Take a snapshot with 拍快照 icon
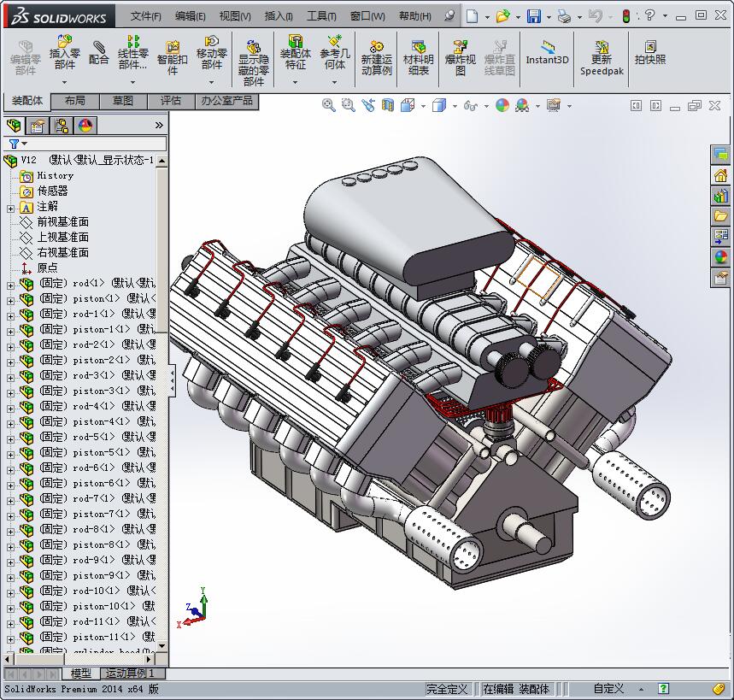 (650, 53)
